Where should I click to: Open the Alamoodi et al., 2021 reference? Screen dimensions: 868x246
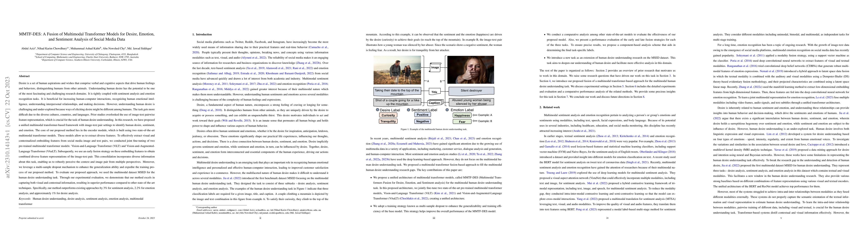[278, 68]
